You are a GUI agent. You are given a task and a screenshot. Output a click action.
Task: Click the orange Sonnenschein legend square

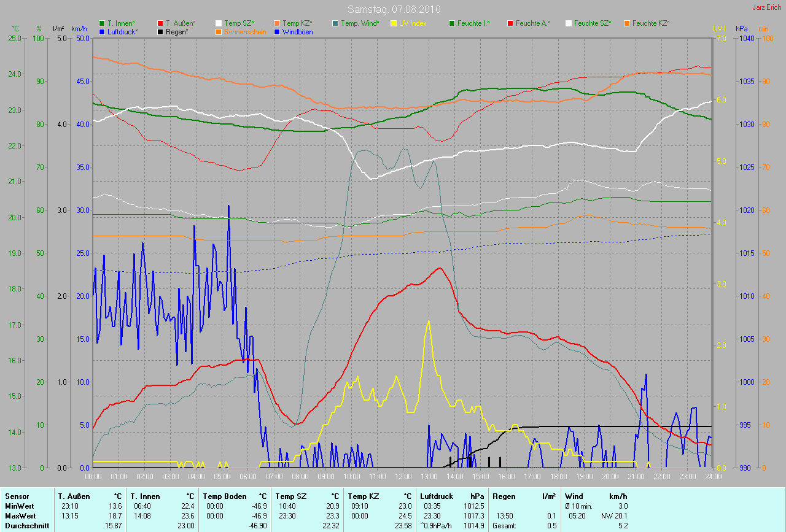tap(219, 31)
